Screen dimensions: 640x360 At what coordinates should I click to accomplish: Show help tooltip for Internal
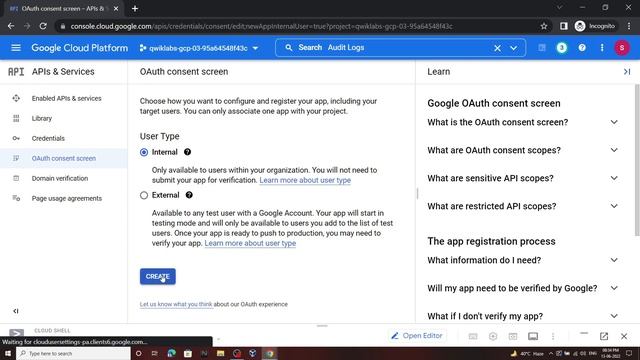point(187,152)
